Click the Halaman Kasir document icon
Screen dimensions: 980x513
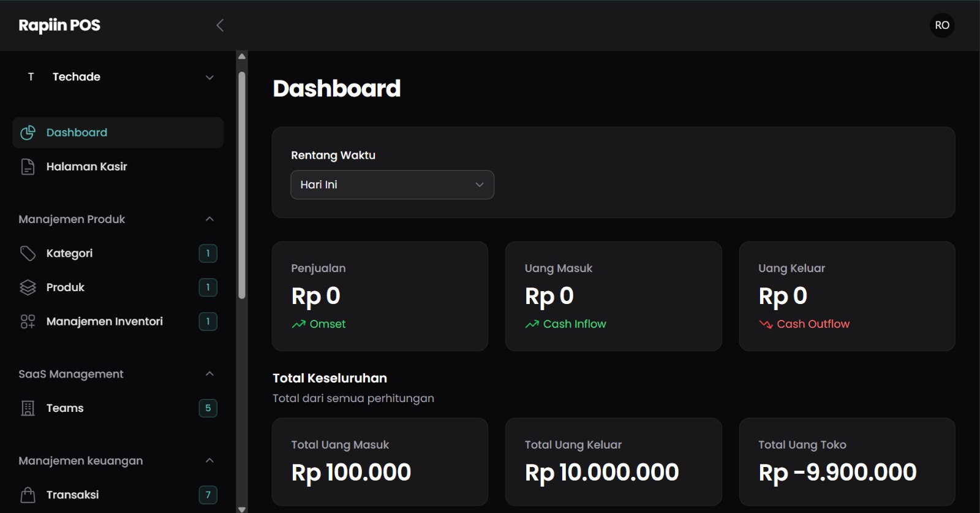pyautogui.click(x=28, y=167)
